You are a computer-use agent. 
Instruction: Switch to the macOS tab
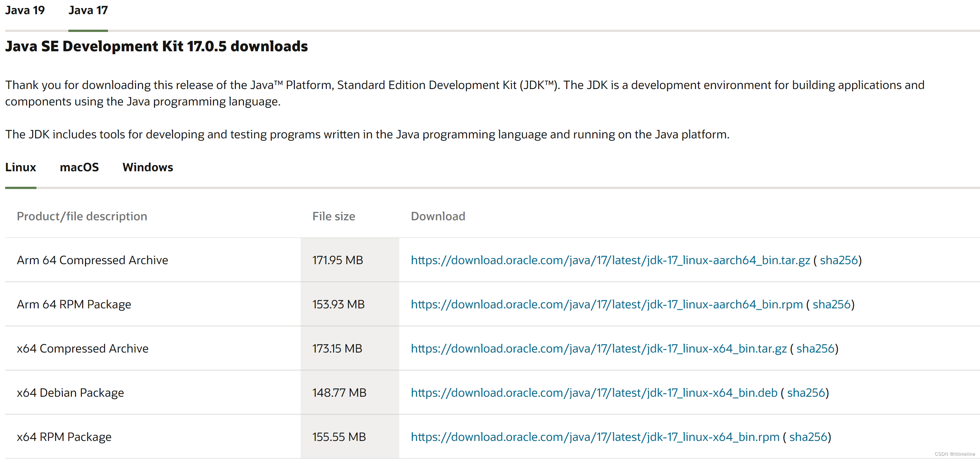(x=79, y=167)
